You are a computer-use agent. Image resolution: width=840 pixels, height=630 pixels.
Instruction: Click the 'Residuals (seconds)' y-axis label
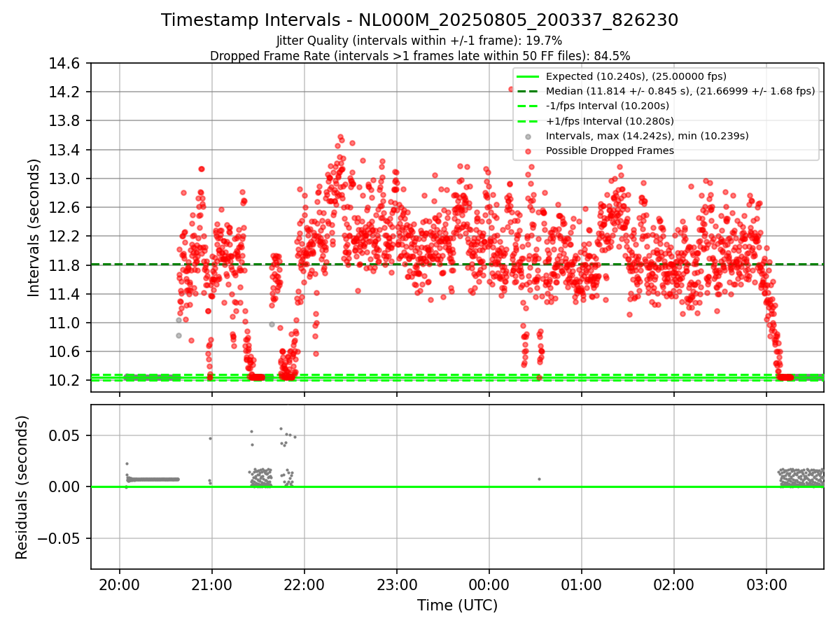click(22, 487)
